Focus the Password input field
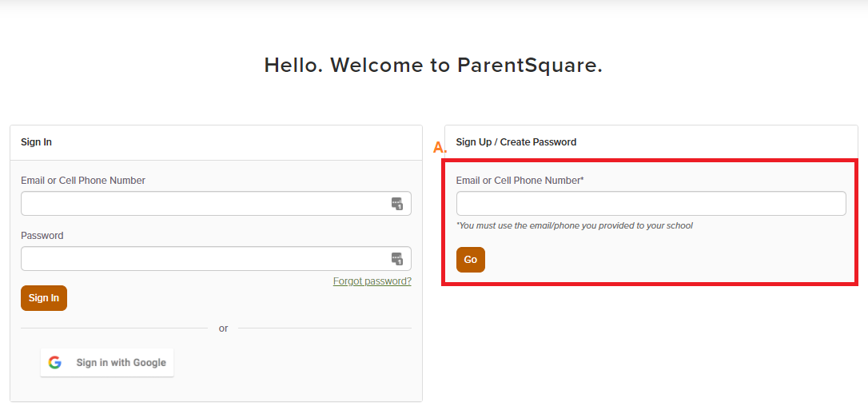The image size is (868, 410). tap(216, 258)
